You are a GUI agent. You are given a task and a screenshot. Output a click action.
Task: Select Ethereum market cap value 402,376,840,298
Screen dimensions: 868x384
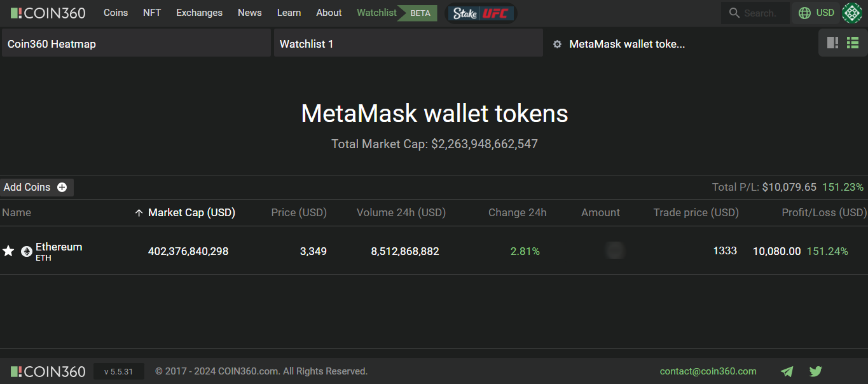click(x=188, y=251)
